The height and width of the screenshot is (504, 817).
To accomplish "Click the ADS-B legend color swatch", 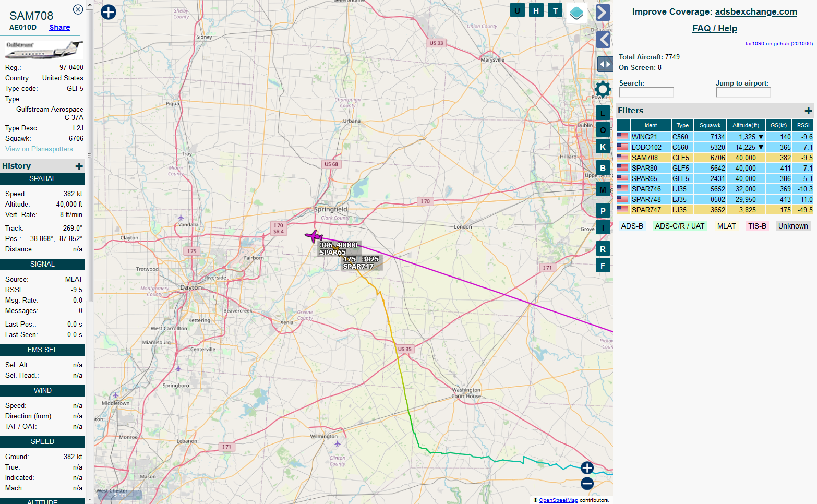I will pos(632,226).
